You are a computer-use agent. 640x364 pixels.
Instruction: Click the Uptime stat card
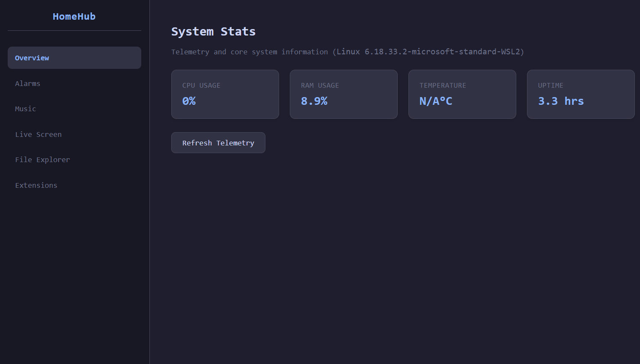581,94
